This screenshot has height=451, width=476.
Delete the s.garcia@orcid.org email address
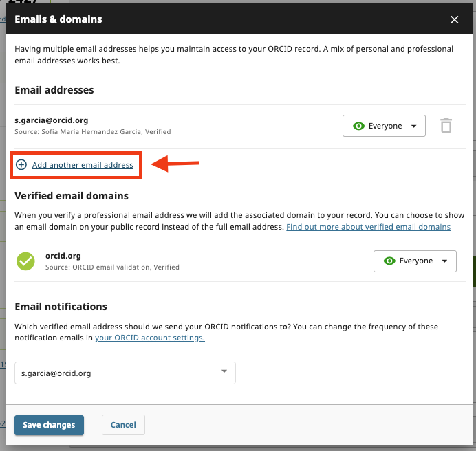pos(446,126)
